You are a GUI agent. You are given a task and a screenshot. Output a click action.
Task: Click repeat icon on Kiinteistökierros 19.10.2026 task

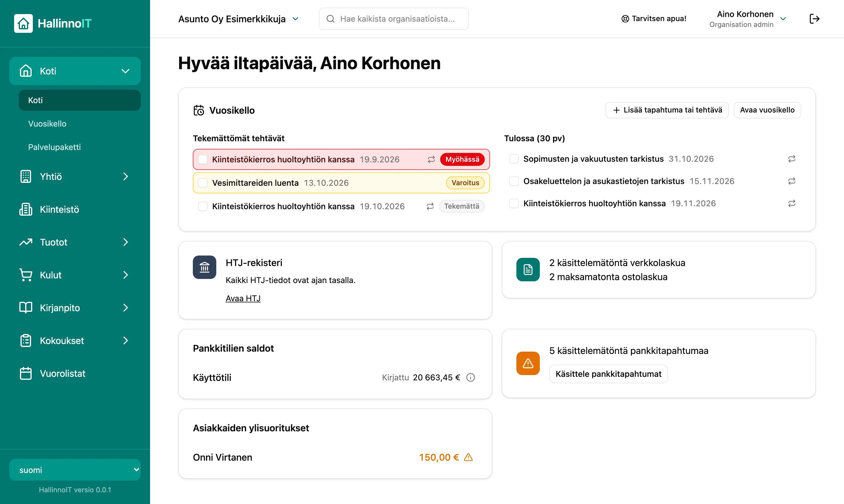click(430, 206)
